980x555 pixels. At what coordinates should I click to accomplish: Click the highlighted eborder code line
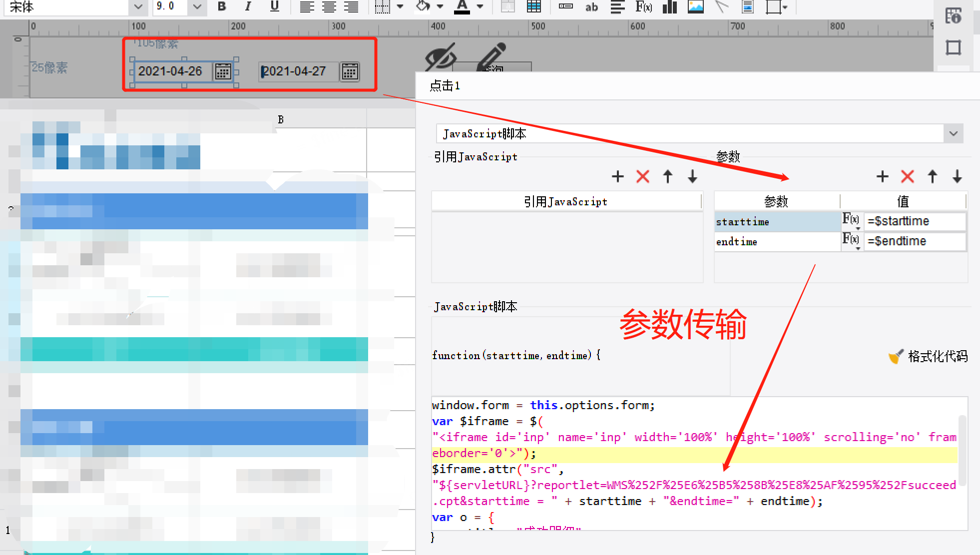click(694, 454)
